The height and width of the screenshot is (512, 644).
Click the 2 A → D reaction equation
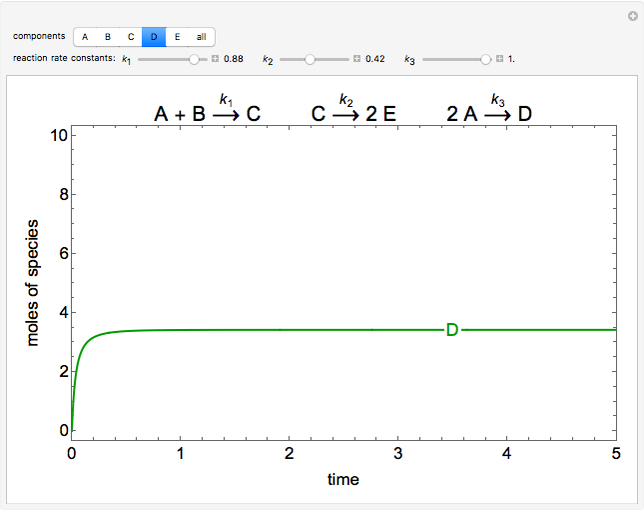coord(489,112)
